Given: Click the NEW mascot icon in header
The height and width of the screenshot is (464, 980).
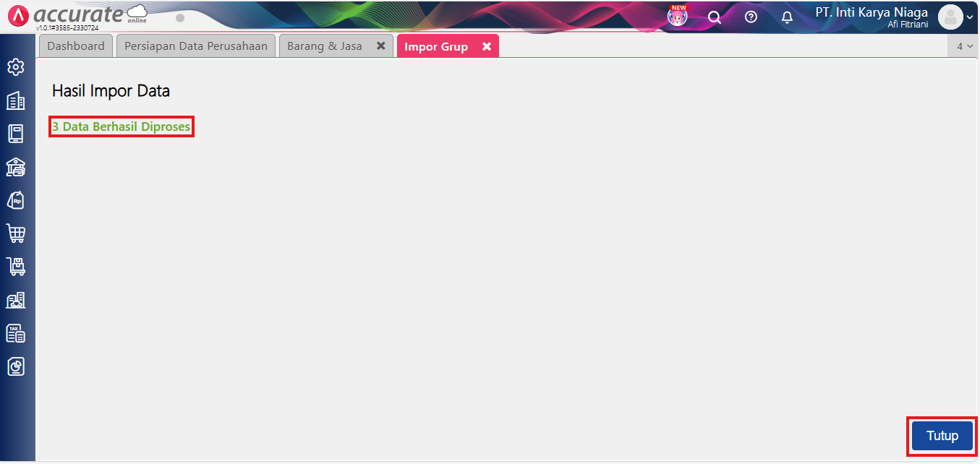Looking at the screenshot, I should tap(677, 16).
